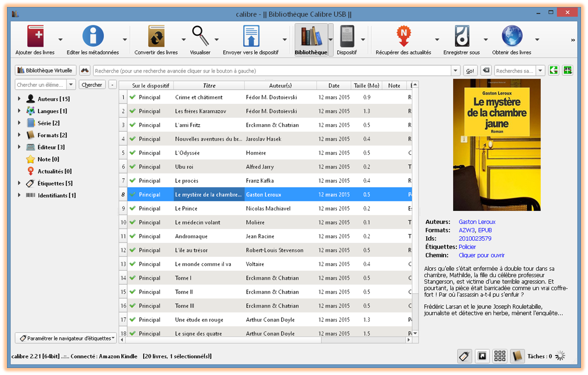Click the advanced search binoculars icon
Image resolution: width=588 pixels, height=375 pixels.
click(85, 70)
